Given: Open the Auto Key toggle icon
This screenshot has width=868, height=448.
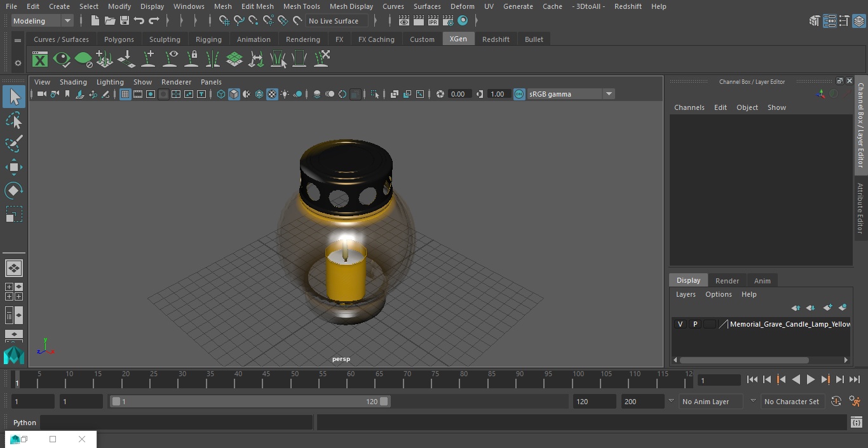Looking at the screenshot, I should pyautogui.click(x=836, y=402).
